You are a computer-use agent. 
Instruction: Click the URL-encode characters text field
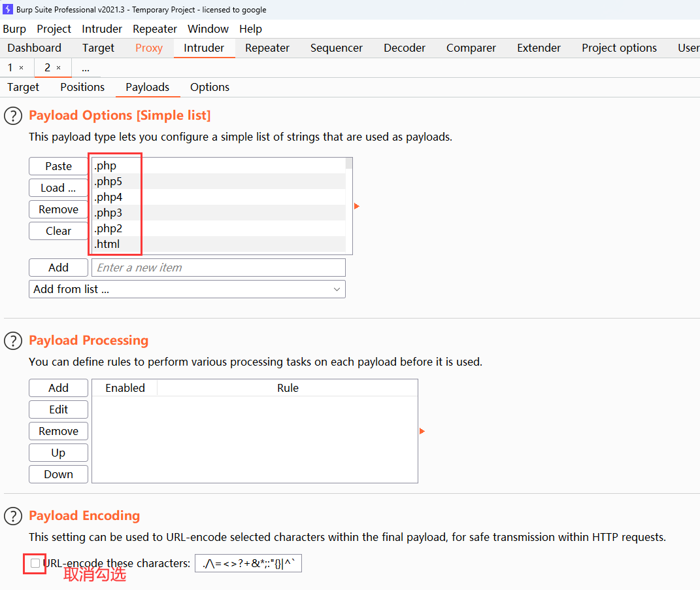click(248, 563)
